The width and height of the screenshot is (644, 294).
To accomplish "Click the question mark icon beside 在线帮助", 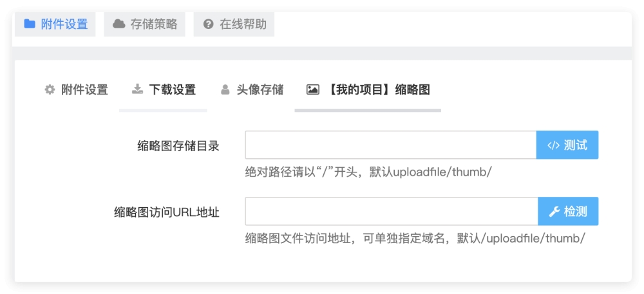I will pyautogui.click(x=209, y=24).
